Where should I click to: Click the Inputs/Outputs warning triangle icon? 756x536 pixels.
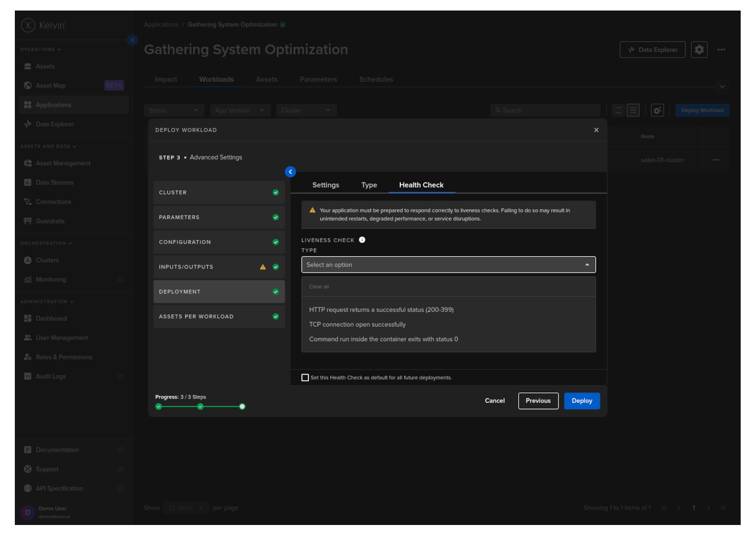(x=263, y=267)
